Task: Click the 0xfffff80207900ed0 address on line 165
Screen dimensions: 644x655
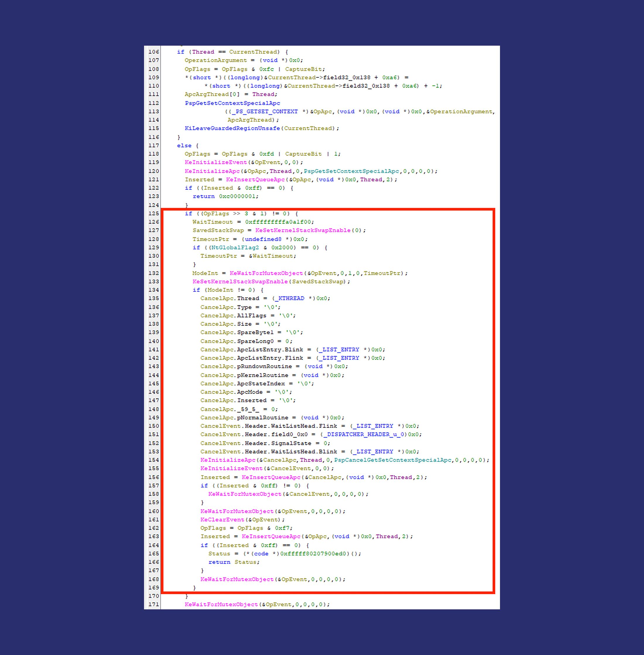Action: (313, 553)
